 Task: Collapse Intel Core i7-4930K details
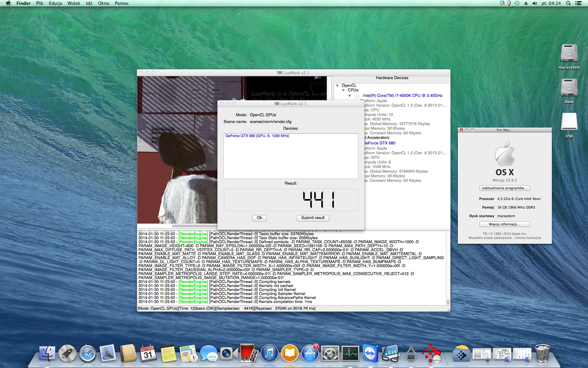tap(349, 96)
